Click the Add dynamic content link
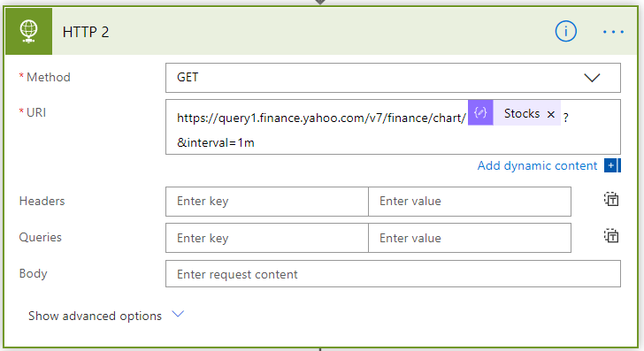Image resolution: width=644 pixels, height=351 pixels. point(537,165)
